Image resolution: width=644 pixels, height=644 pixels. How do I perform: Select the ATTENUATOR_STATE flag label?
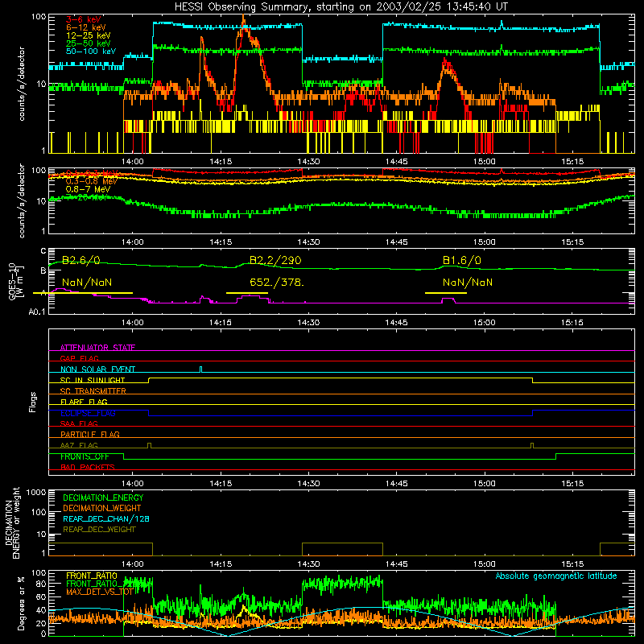pyautogui.click(x=97, y=348)
